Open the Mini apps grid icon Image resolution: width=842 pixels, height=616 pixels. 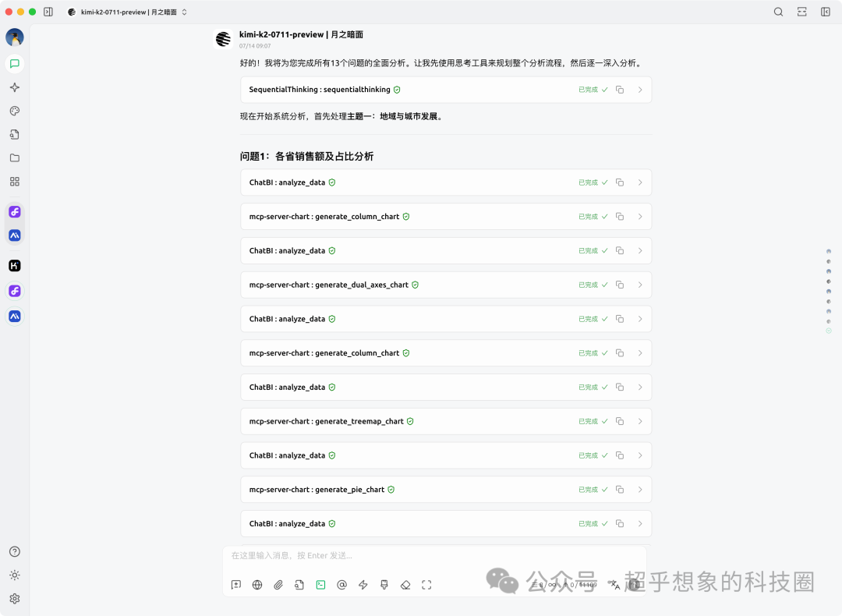point(15,182)
